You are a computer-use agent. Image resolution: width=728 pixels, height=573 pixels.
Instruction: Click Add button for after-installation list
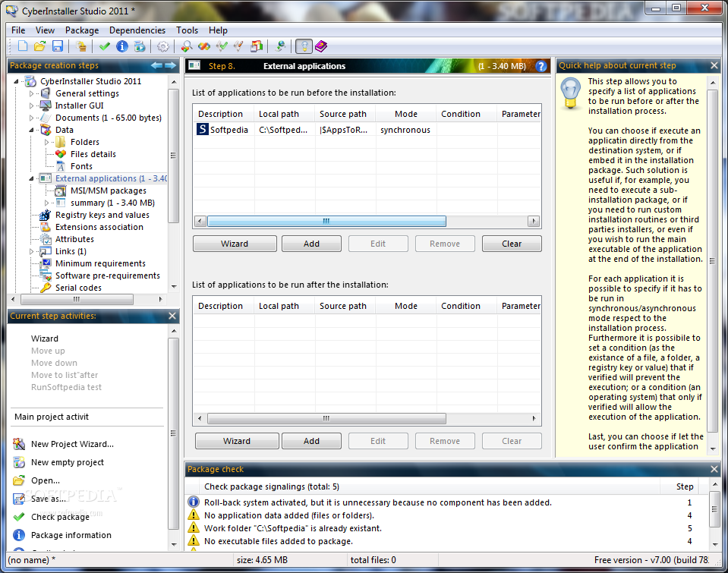coord(311,441)
